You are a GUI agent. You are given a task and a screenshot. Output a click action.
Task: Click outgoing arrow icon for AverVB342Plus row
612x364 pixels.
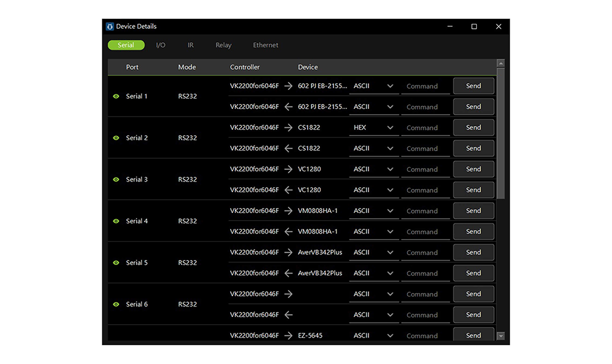[x=288, y=253]
